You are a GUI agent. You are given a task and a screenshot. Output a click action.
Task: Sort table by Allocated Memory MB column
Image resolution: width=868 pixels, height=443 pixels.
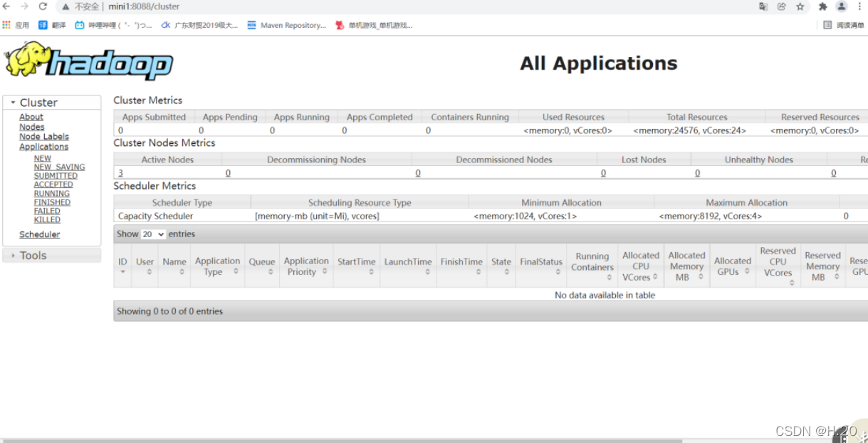coord(686,266)
